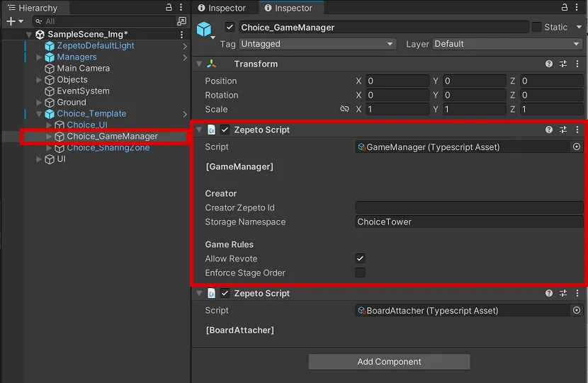
Task: Select Main Camera in Hierarchy
Action: [x=84, y=69]
